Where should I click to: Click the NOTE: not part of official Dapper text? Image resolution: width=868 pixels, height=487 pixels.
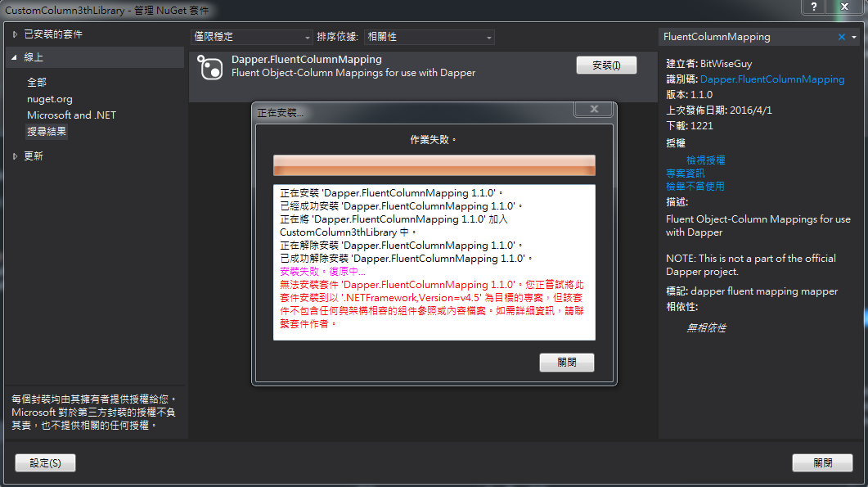coord(751,265)
